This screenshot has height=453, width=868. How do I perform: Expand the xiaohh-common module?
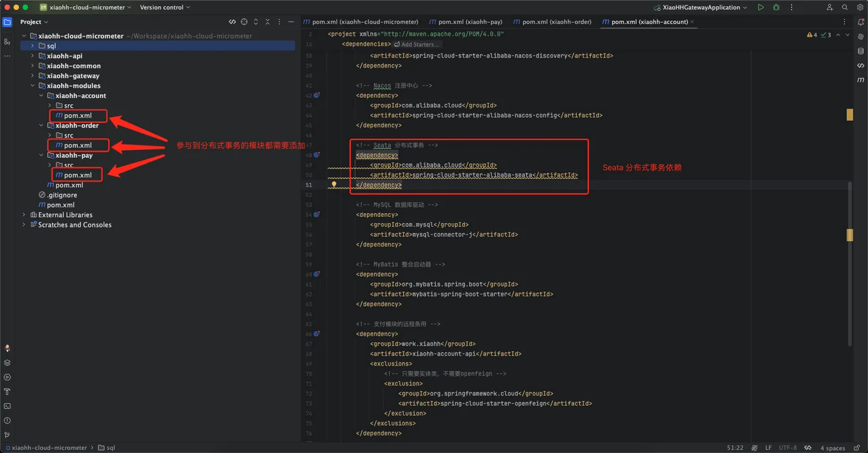pos(33,66)
